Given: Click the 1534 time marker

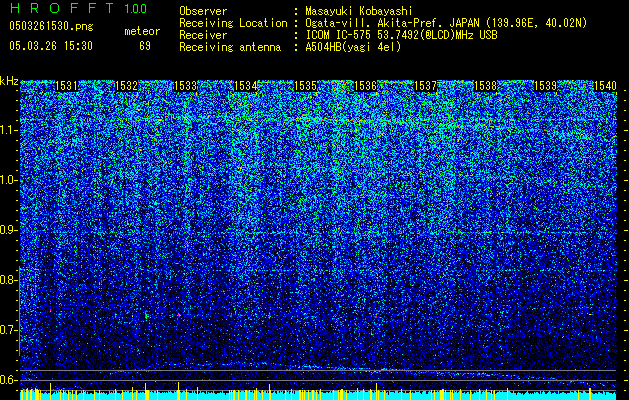Looking at the screenshot, I should [246, 86].
